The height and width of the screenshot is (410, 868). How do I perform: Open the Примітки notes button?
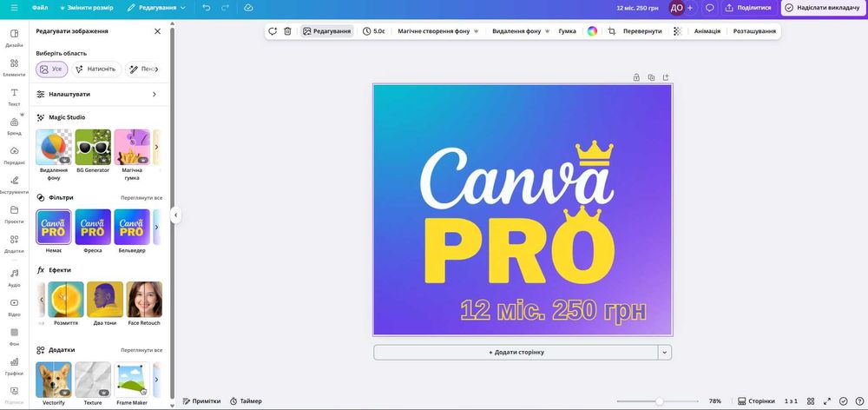[202, 400]
